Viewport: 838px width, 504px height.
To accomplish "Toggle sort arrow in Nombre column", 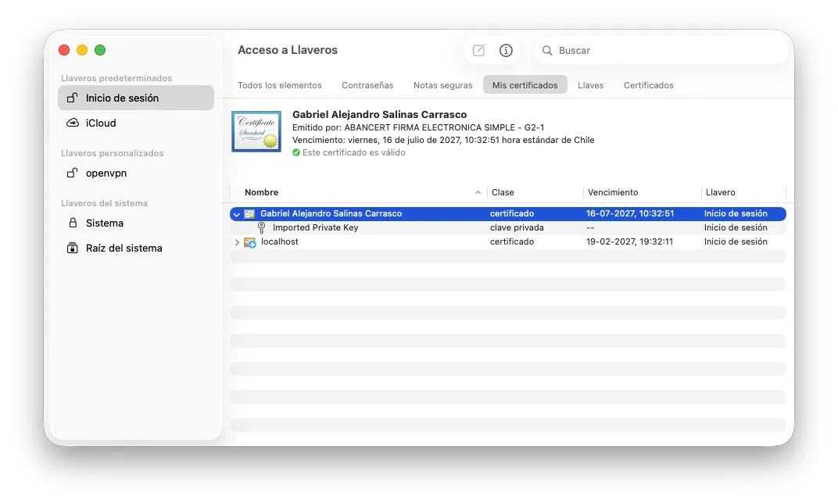I will click(478, 192).
